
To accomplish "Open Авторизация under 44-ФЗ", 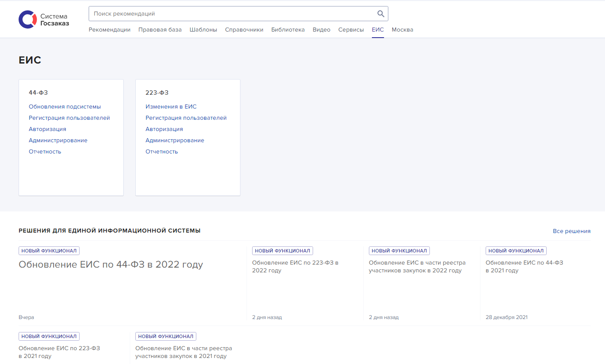I will (48, 129).
